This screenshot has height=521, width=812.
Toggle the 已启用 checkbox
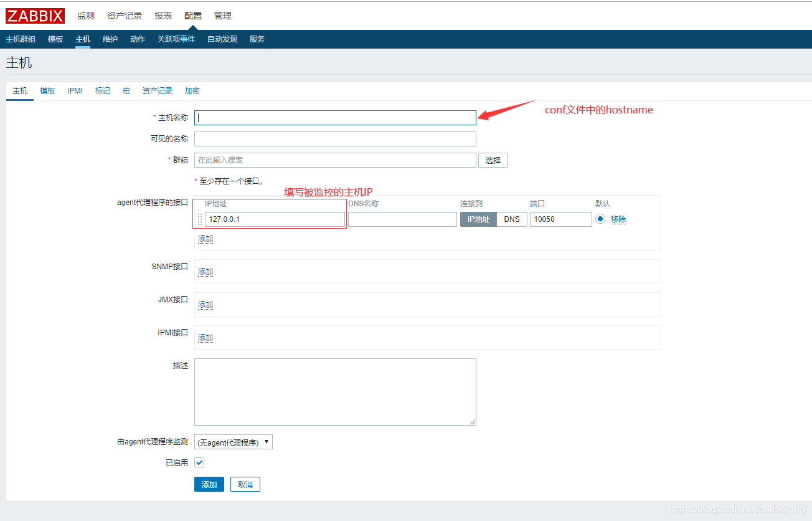(199, 462)
